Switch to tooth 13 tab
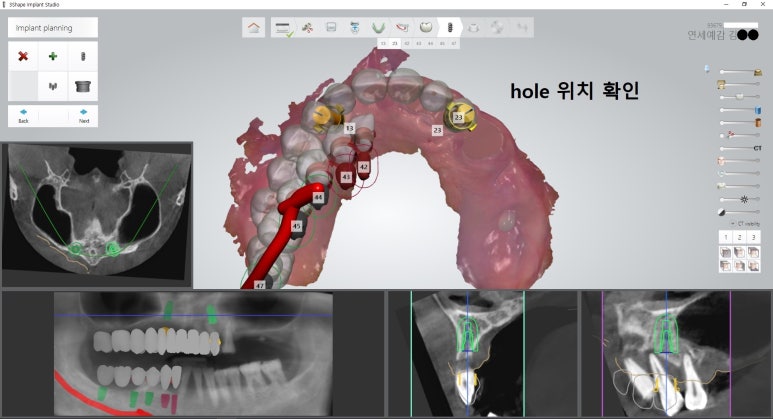The width and height of the screenshot is (773, 419). 383,43
